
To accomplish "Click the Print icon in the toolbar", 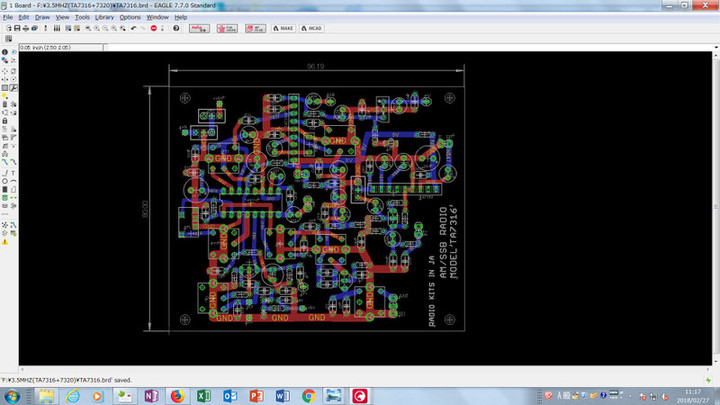I will (x=28, y=28).
